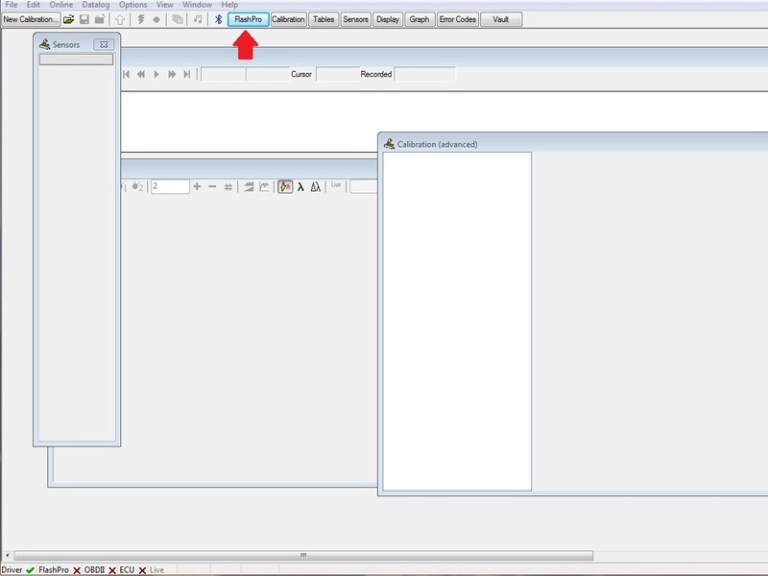Click the Live icon in table toolbar
The height and width of the screenshot is (576, 768).
tap(336, 185)
